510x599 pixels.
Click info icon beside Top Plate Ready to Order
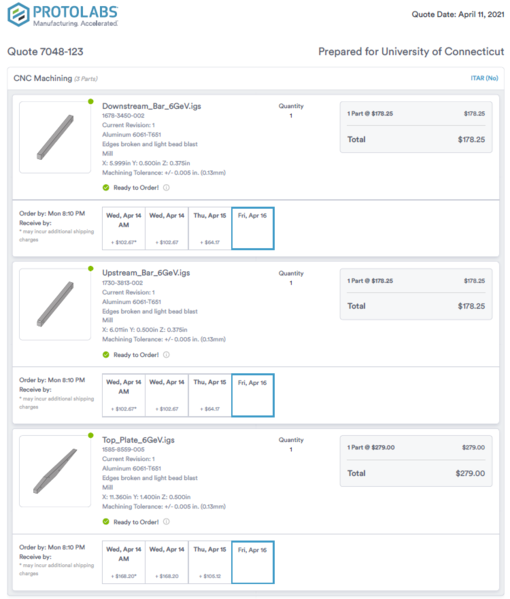pos(166,522)
